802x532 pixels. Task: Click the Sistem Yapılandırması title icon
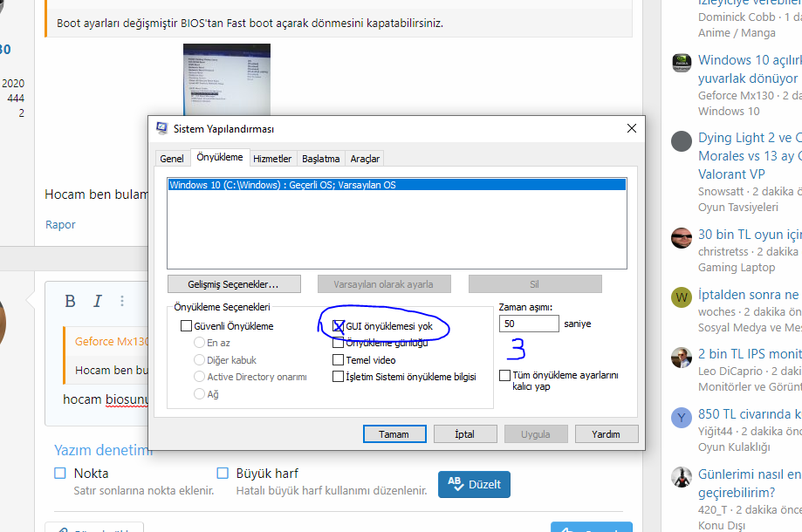[x=161, y=128]
